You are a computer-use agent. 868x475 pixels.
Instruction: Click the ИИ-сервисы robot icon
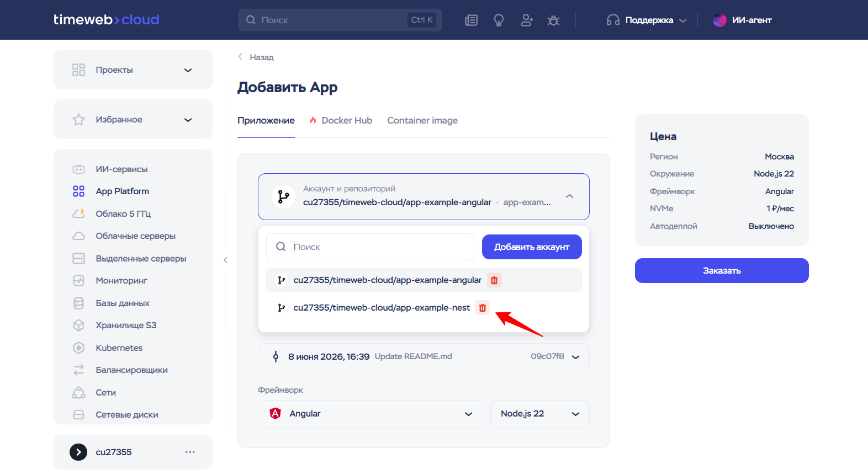click(x=79, y=169)
